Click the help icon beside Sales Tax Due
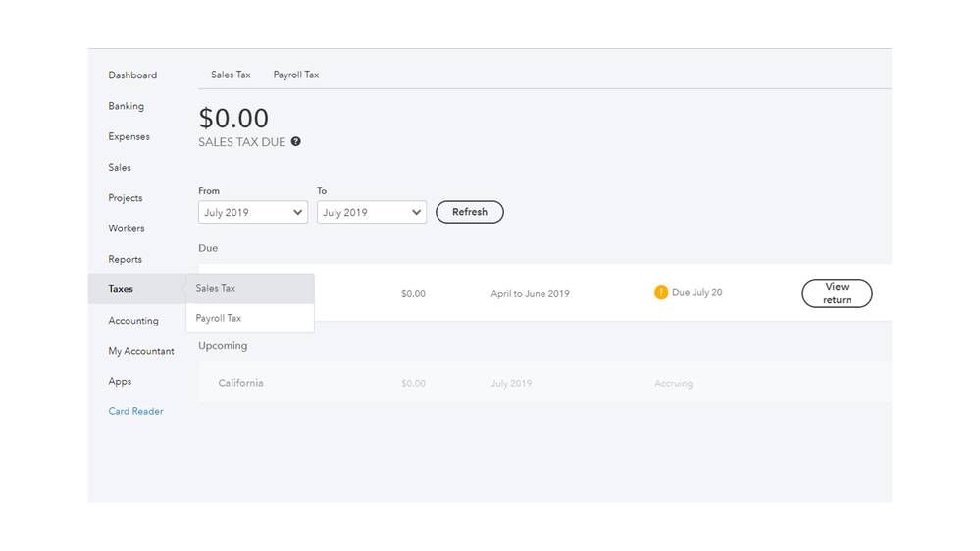 click(x=295, y=142)
